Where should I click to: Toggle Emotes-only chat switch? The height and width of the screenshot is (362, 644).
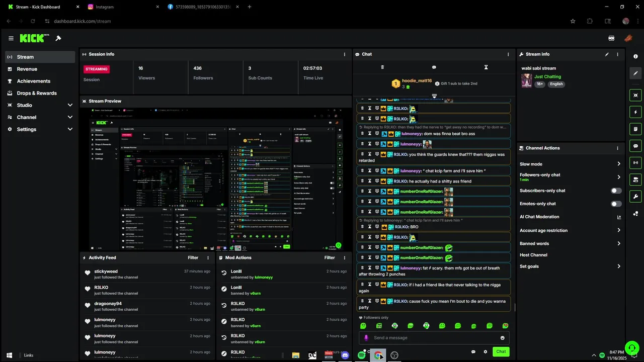[616, 204]
